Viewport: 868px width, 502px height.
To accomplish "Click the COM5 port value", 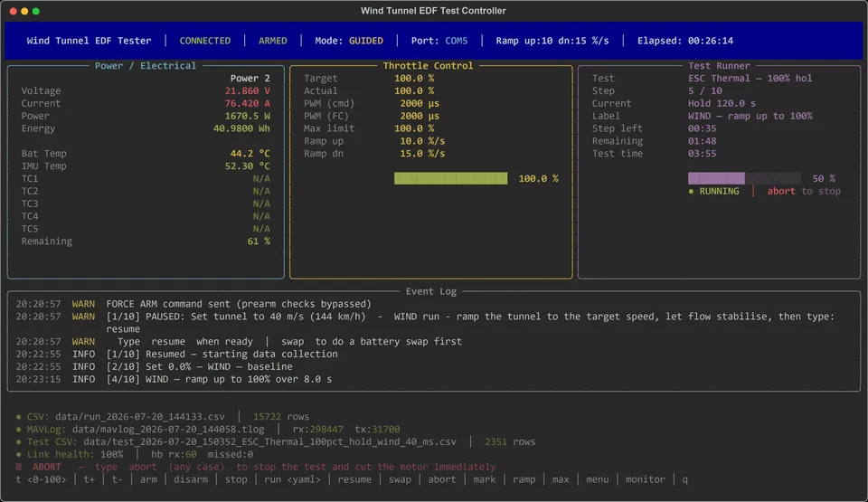I will (456, 41).
